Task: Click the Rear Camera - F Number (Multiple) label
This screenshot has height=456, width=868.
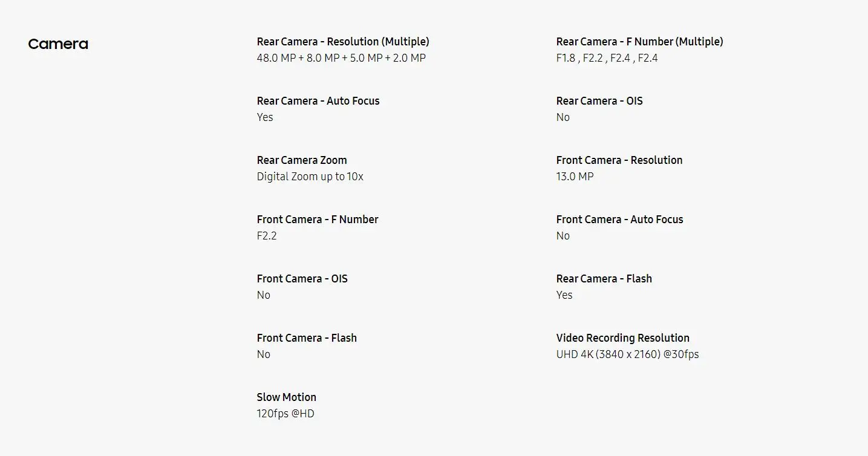Action: click(x=639, y=42)
